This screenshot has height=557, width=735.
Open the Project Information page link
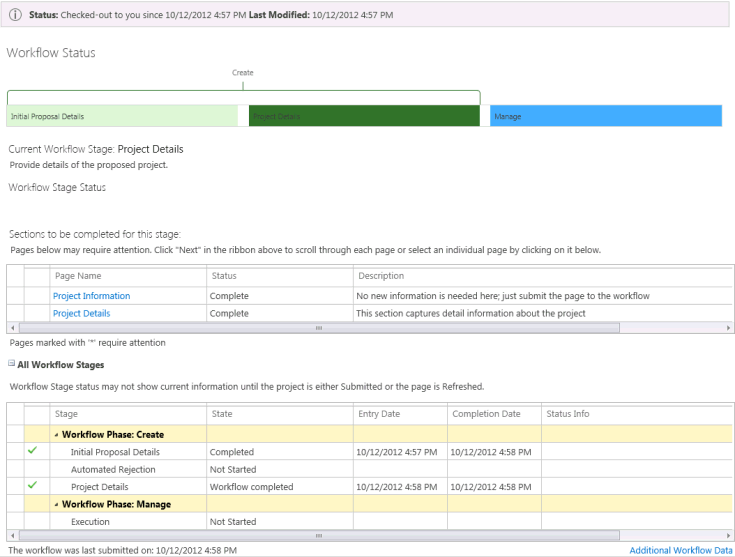91,296
